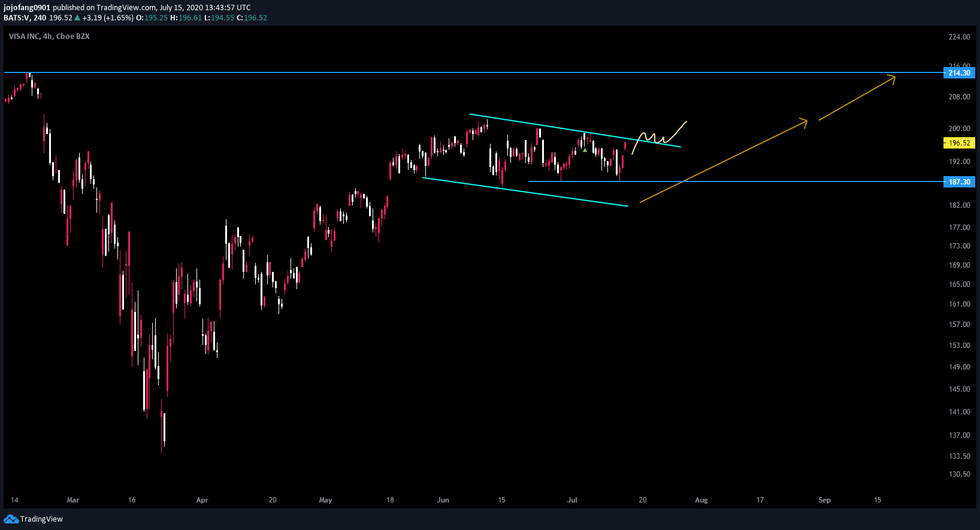Click the Jul date axis label
Image resolution: width=980 pixels, height=530 pixels.
click(x=572, y=500)
